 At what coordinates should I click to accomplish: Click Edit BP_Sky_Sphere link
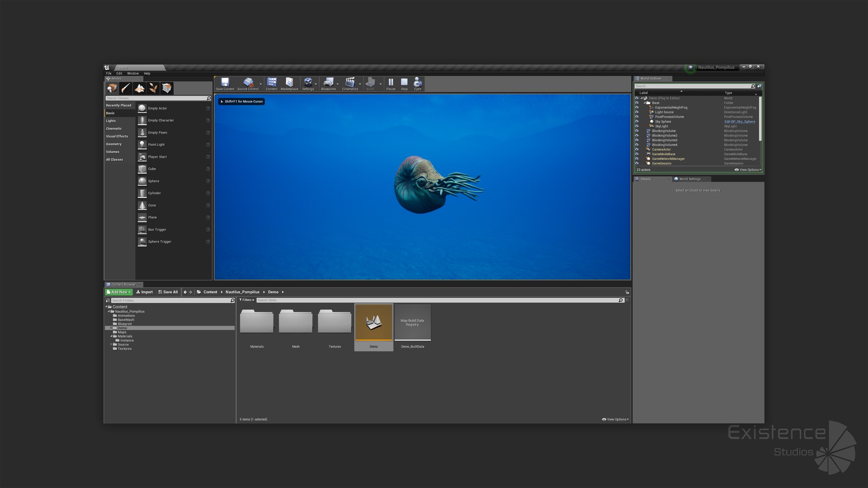[x=740, y=122]
